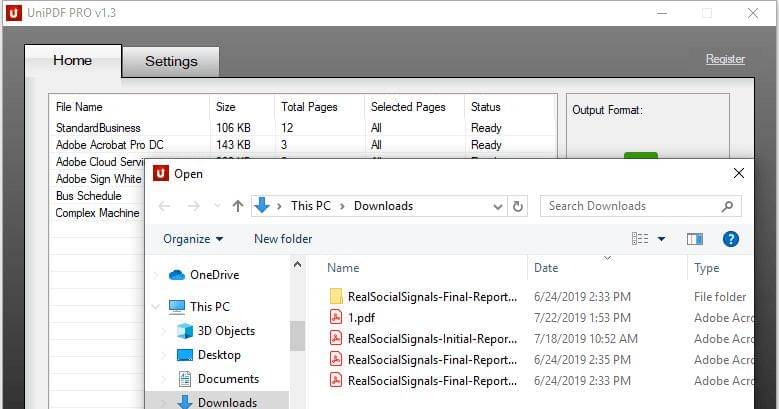The image size is (779, 409).
Task: Click the This PC computer icon
Action: point(177,307)
